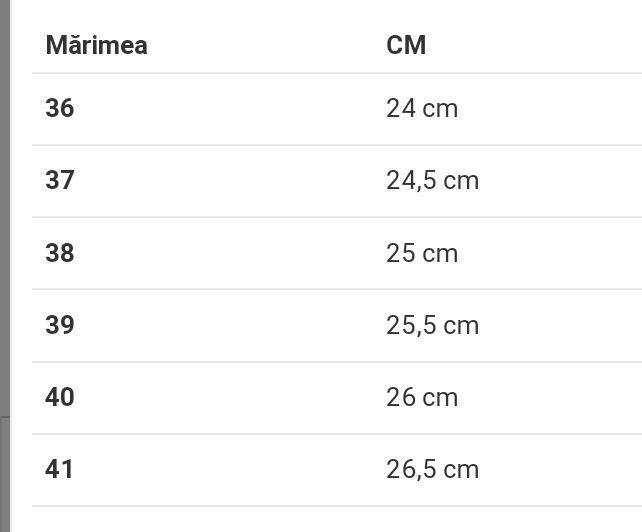Click the 25,5 cm measurement value
The width and height of the screenshot is (642, 532).
tap(432, 325)
